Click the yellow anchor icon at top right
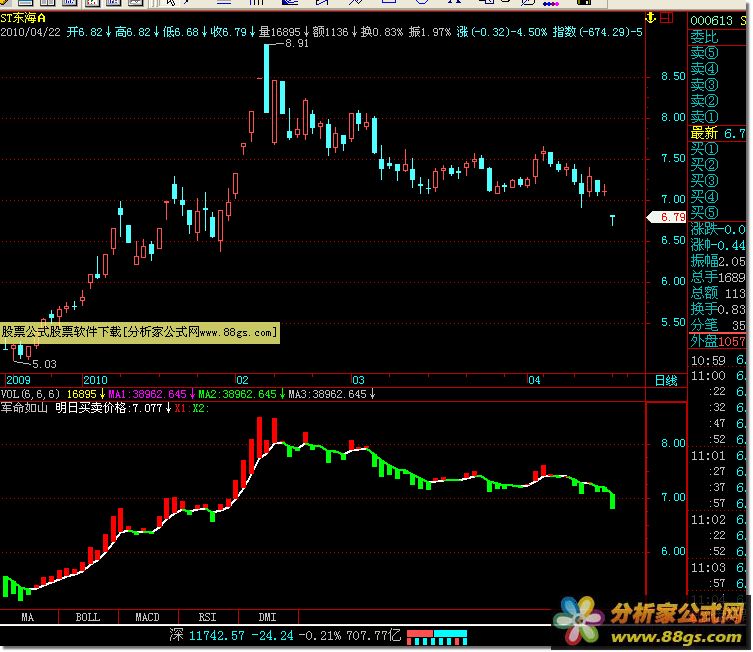The width and height of the screenshot is (753, 652). pyautogui.click(x=653, y=16)
